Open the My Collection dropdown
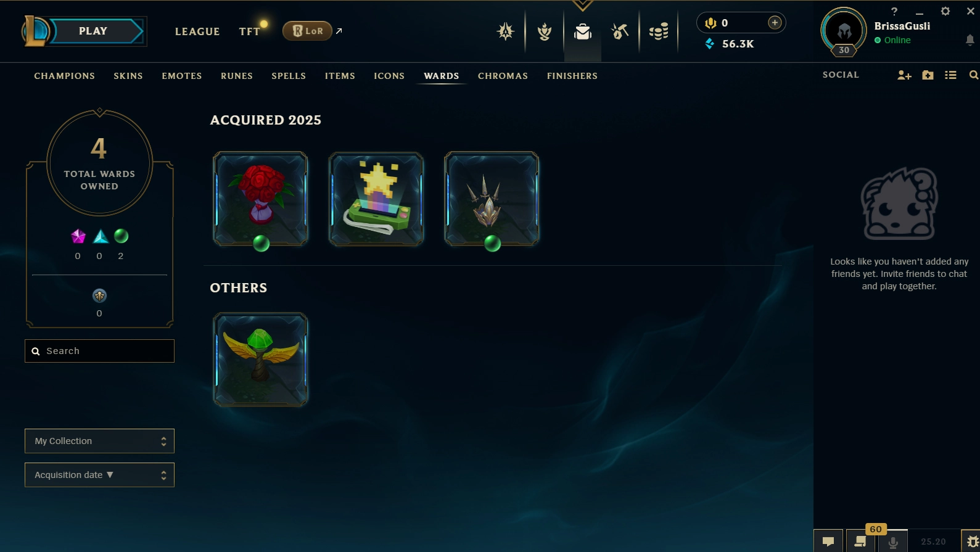 pos(99,441)
